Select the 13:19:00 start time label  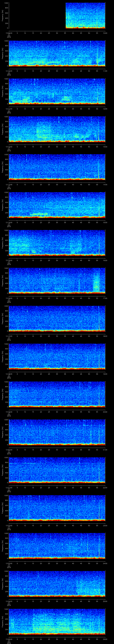click(x=9, y=412)
